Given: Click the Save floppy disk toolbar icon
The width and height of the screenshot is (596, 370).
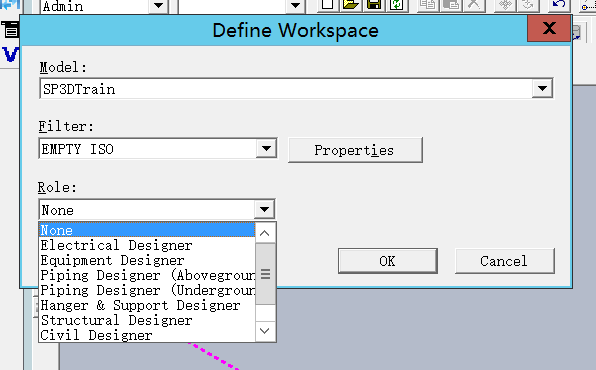Looking at the screenshot, I should [374, 5].
